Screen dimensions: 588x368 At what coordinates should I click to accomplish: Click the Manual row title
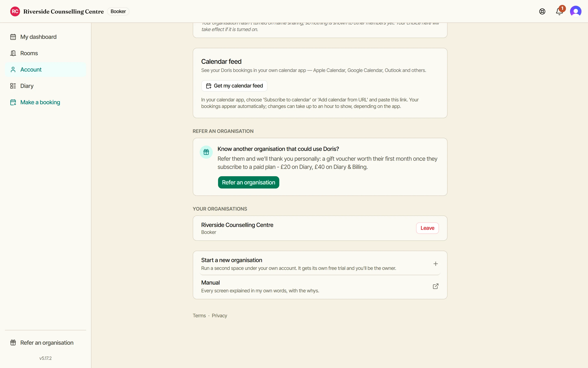click(210, 283)
